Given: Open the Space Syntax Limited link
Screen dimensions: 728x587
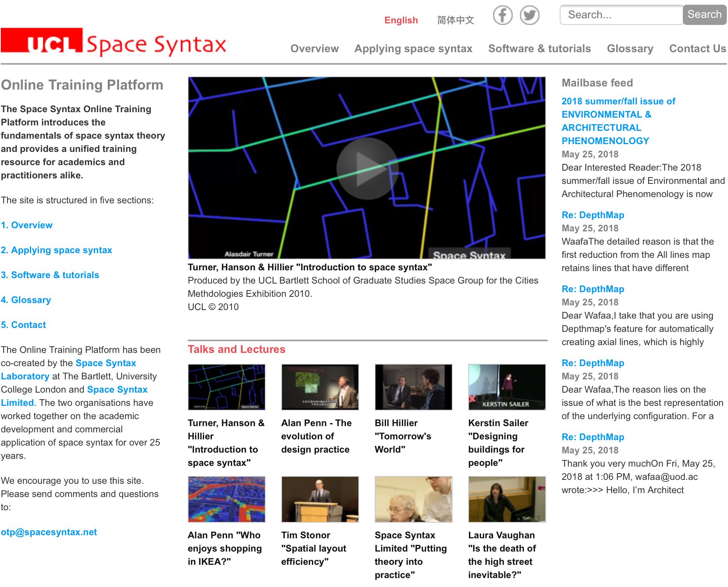Looking at the screenshot, I should point(117,390).
